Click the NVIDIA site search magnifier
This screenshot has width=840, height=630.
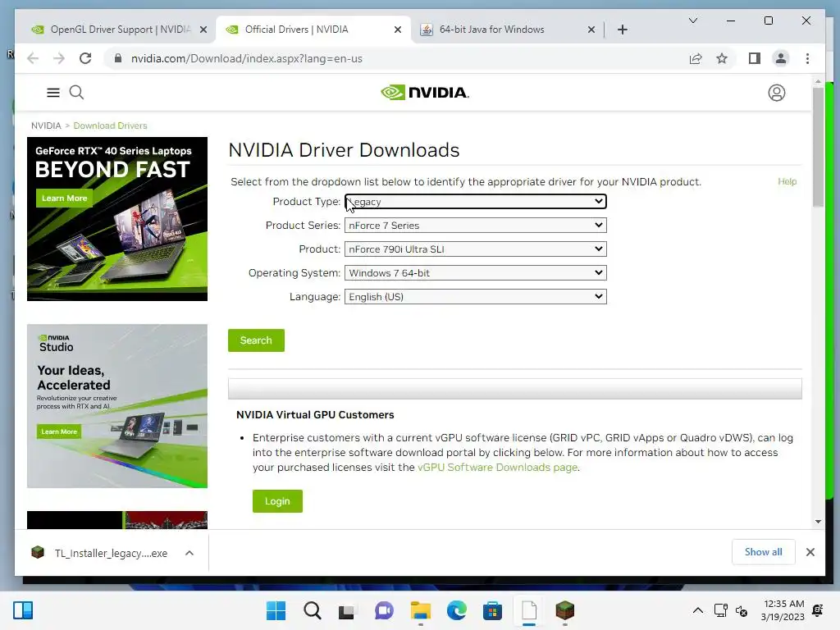pyautogui.click(x=76, y=93)
